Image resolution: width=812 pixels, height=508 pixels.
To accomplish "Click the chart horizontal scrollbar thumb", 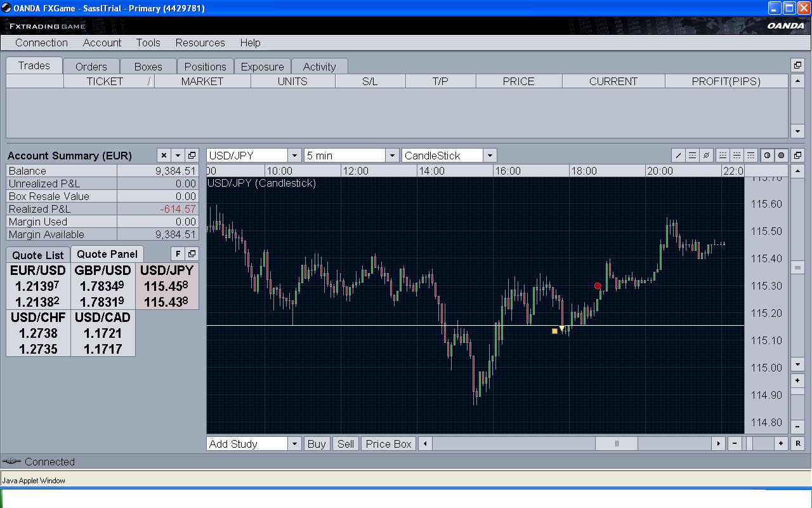I will [616, 444].
